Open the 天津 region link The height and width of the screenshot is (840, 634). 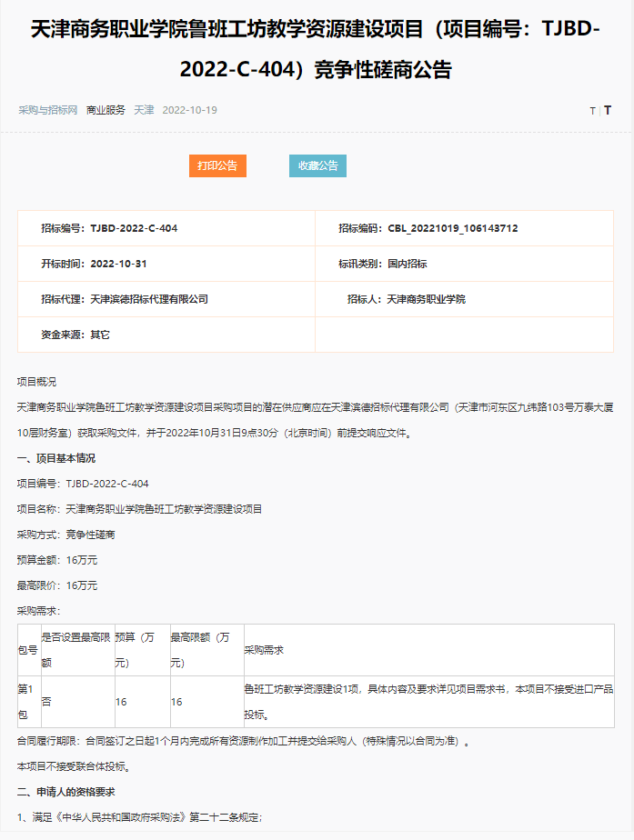pyautogui.click(x=144, y=110)
